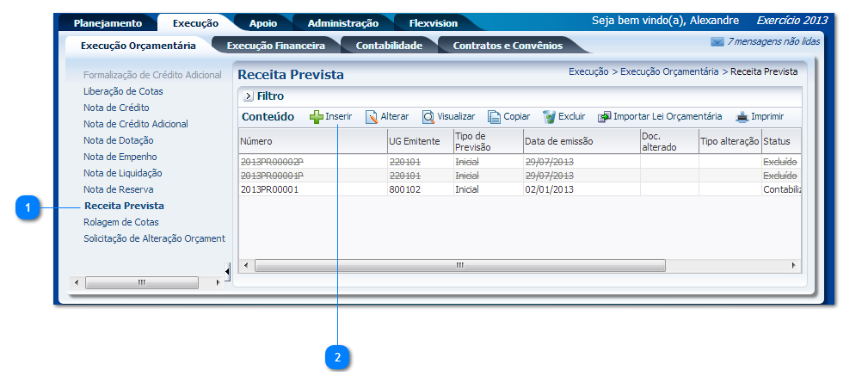Open the Execução Financeira tab
Screen dimensions: 868x389
[x=275, y=46]
